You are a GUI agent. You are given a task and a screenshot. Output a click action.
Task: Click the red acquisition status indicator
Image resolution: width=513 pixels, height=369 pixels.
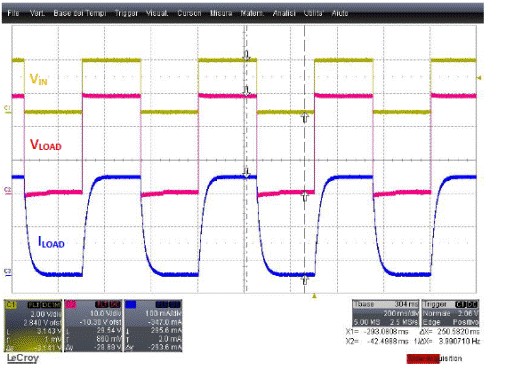(423, 359)
